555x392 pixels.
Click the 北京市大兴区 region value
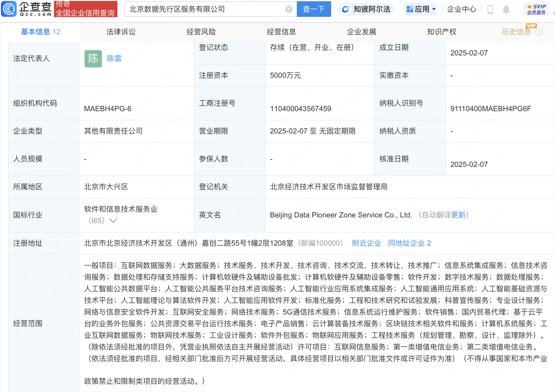tap(106, 187)
